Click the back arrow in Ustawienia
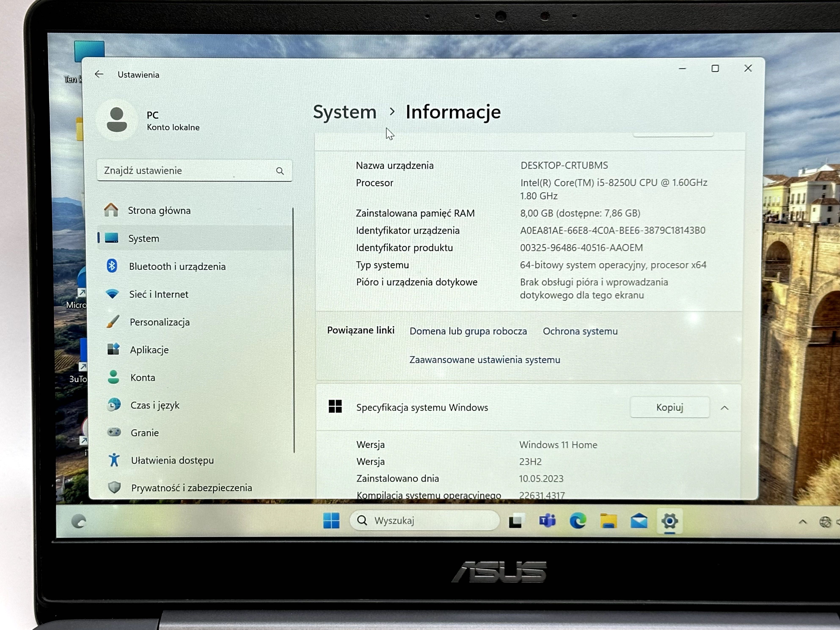Image resolution: width=840 pixels, height=630 pixels. [99, 74]
